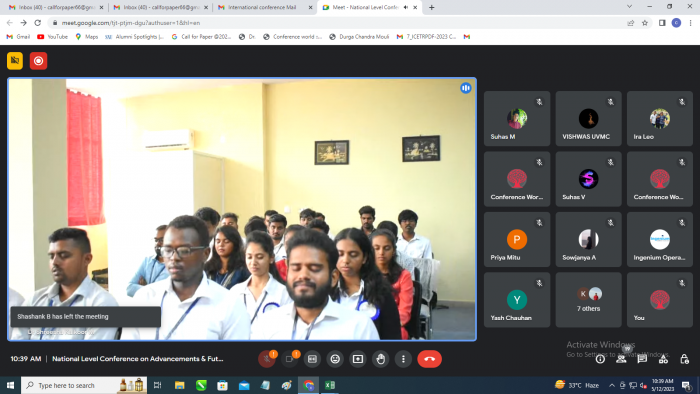Image resolution: width=700 pixels, height=394 pixels.
Task: Open the meeting details info icon
Action: coord(600,359)
